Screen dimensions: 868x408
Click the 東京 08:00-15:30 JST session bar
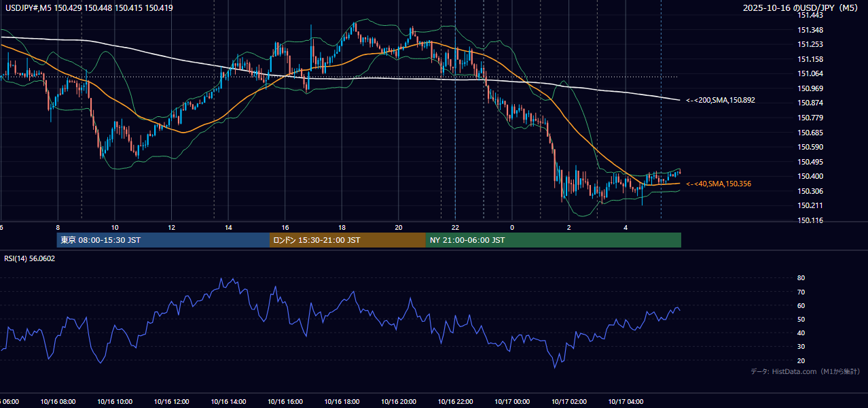tap(163, 240)
